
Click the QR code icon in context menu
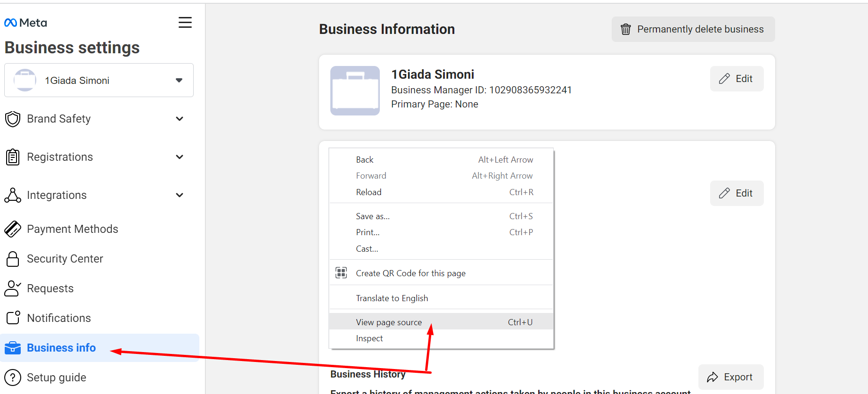click(x=341, y=272)
